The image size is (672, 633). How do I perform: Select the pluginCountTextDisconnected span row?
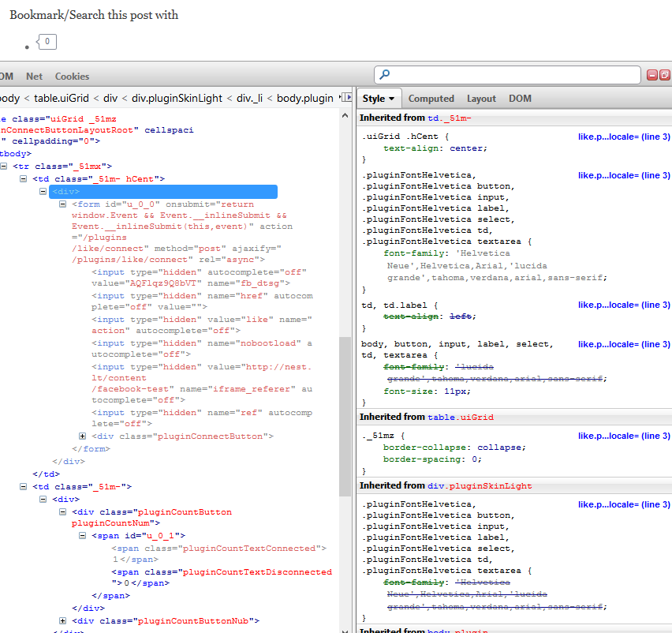click(222, 577)
